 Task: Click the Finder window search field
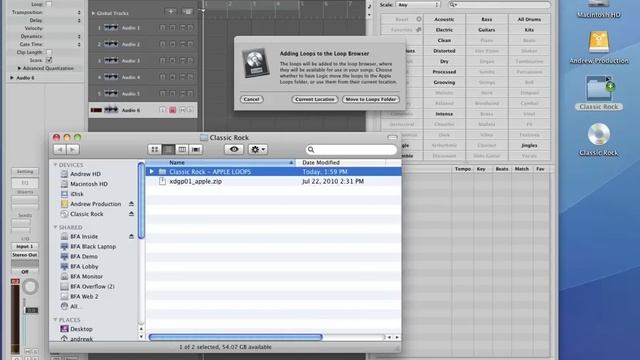351,150
